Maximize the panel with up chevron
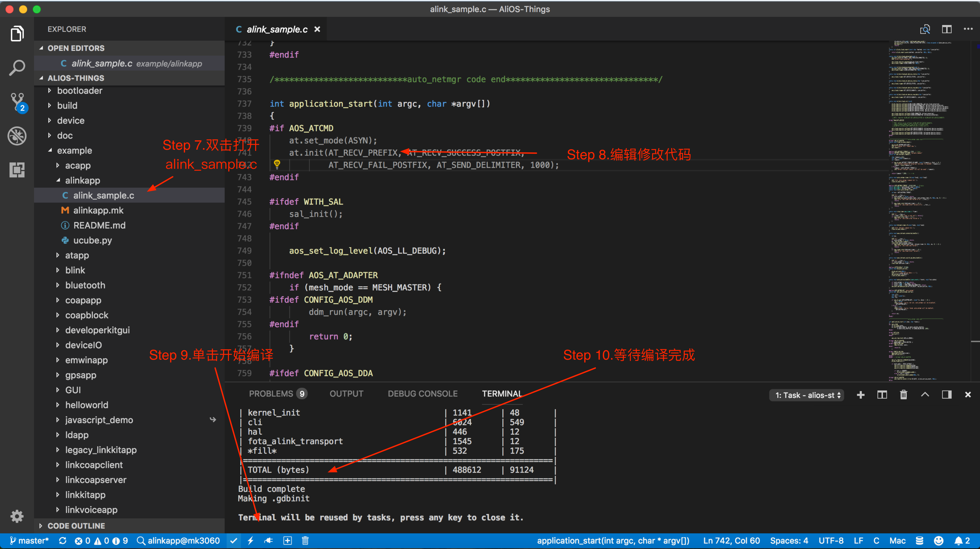The image size is (980, 549). click(925, 395)
